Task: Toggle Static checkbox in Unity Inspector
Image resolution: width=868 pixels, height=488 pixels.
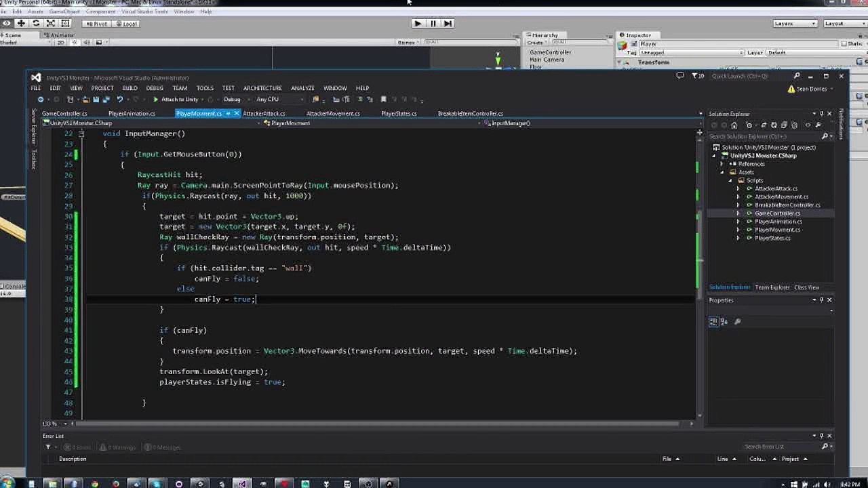Action: pos(845,43)
